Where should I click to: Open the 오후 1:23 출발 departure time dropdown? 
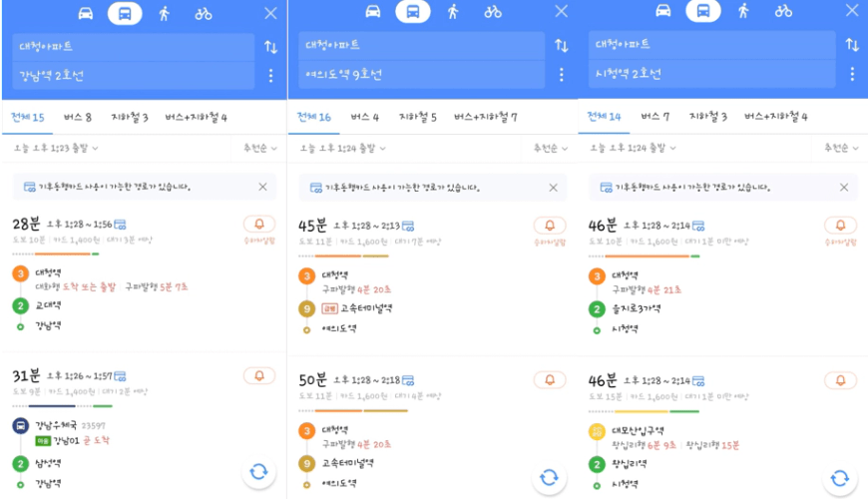point(56,149)
